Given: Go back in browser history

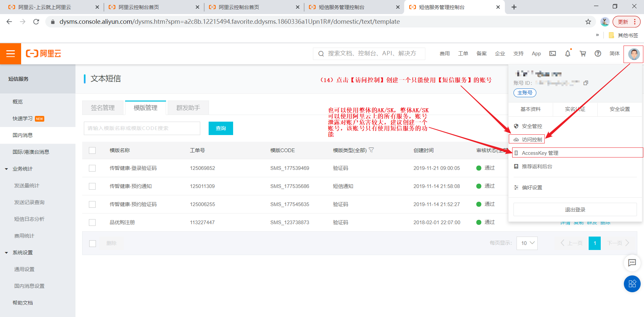Looking at the screenshot, I should [x=9, y=22].
